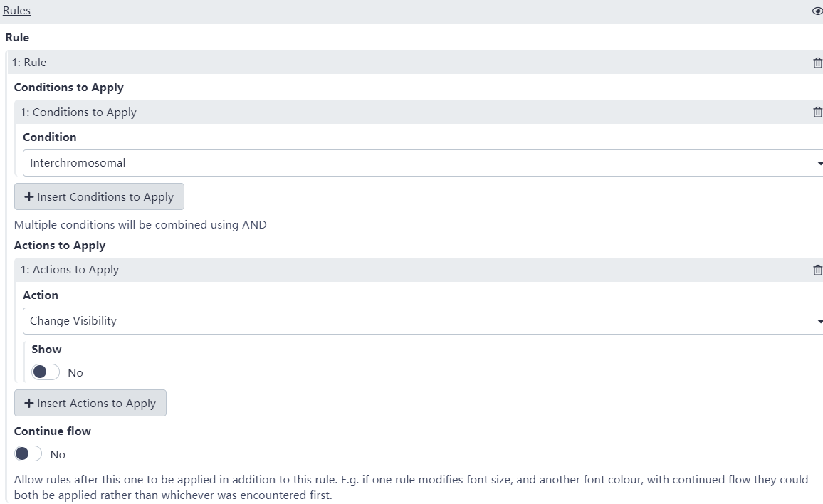
Task: Enable the Continue flow switch
Action: coord(28,454)
